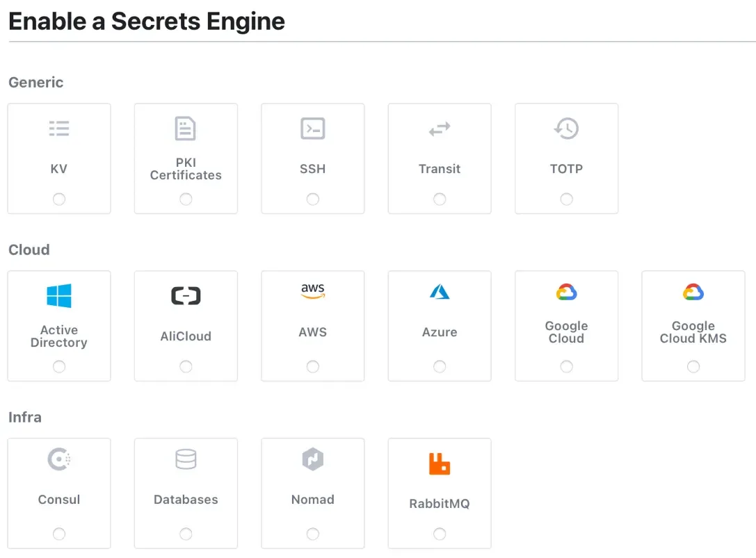Click the PKI Certificates document icon
The image size is (756, 558).
[x=186, y=128]
